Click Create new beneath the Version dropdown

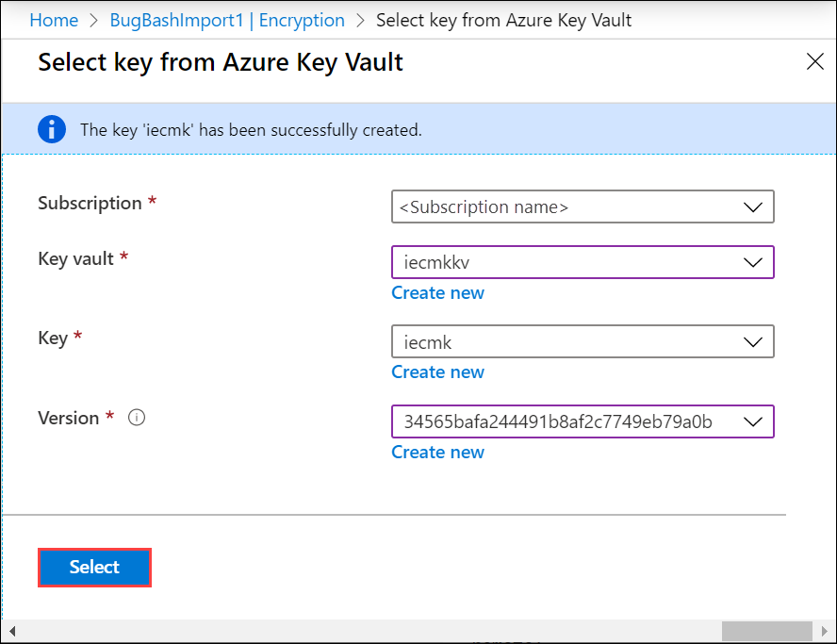[437, 452]
